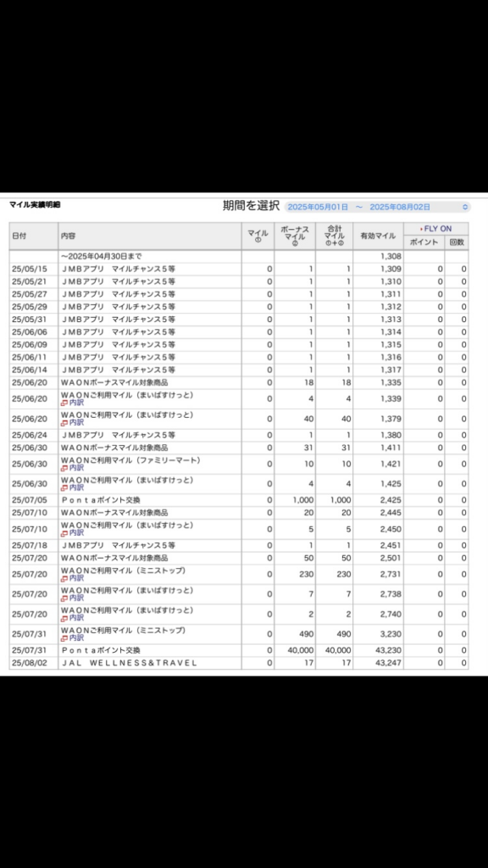Click the 40,000 mile Pontaポイント交換 row
Viewport: 488px width, 868px height.
pyautogui.click(x=238, y=650)
